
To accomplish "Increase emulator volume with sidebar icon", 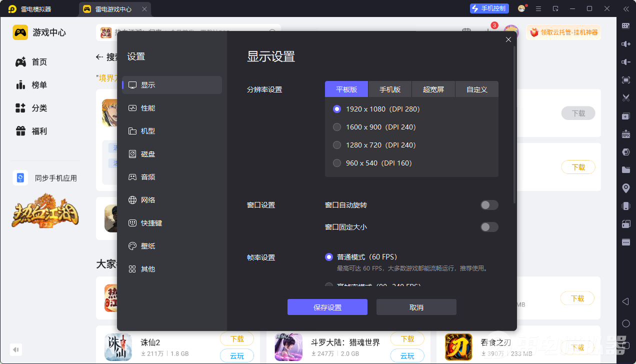I will point(626,44).
